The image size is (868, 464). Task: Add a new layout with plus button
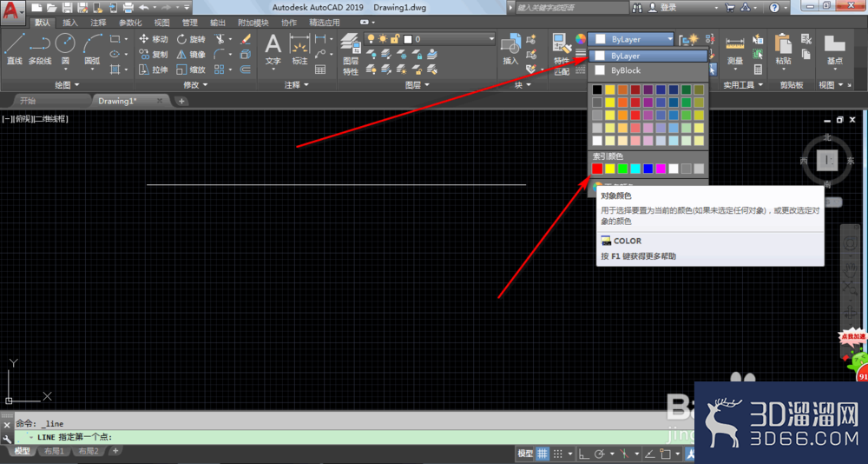point(115,451)
